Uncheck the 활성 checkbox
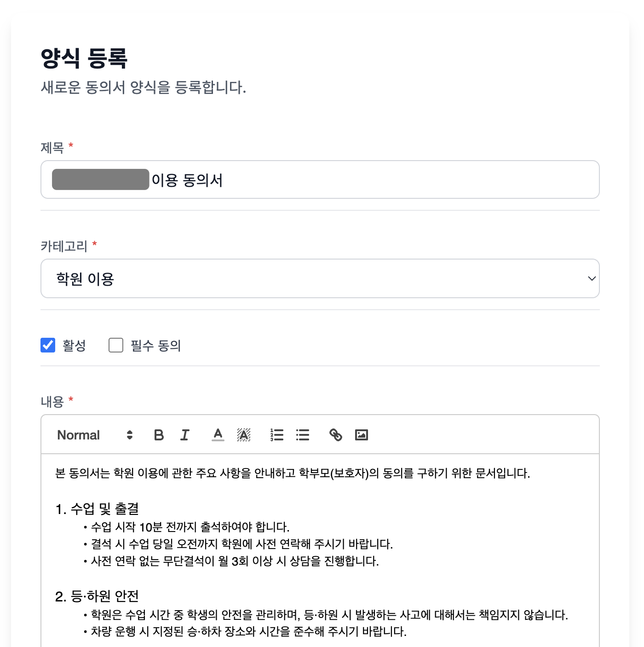 (48, 345)
